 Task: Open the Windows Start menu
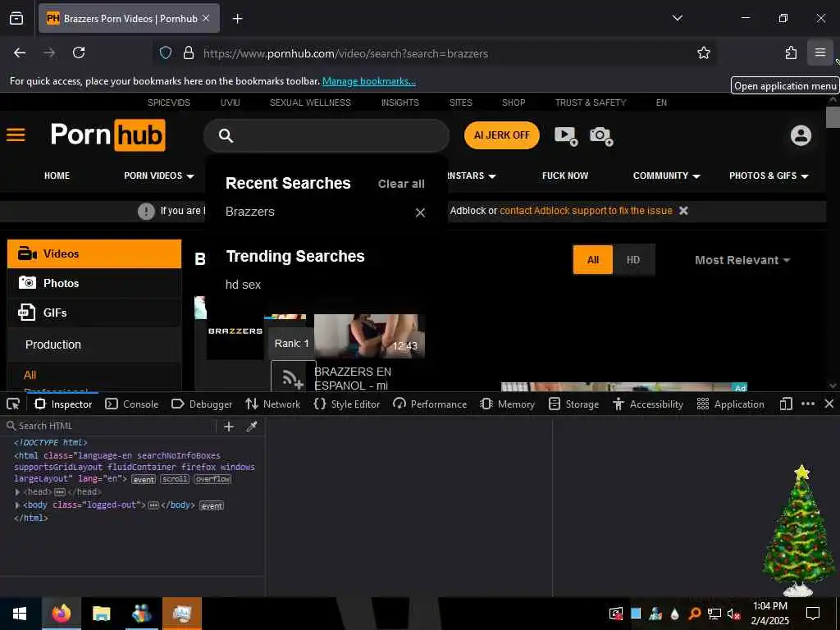point(20,614)
